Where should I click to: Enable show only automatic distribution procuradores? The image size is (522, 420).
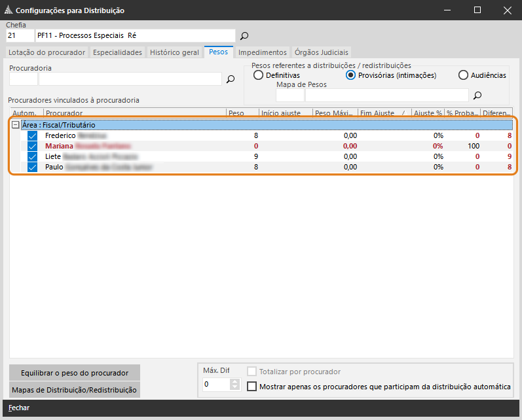pyautogui.click(x=252, y=387)
